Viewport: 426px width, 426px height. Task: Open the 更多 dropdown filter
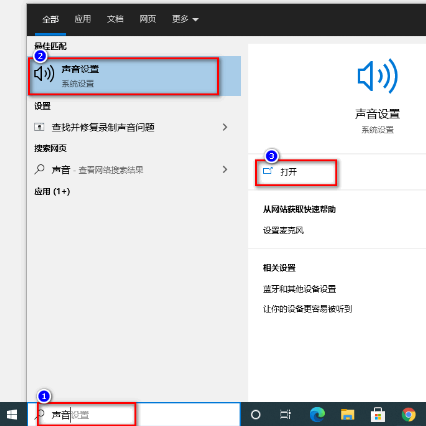tap(185, 19)
